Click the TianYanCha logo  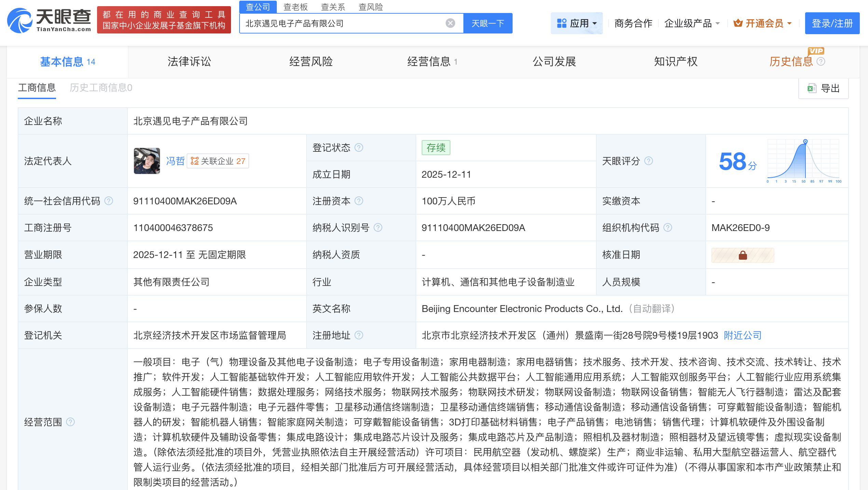[x=49, y=21]
